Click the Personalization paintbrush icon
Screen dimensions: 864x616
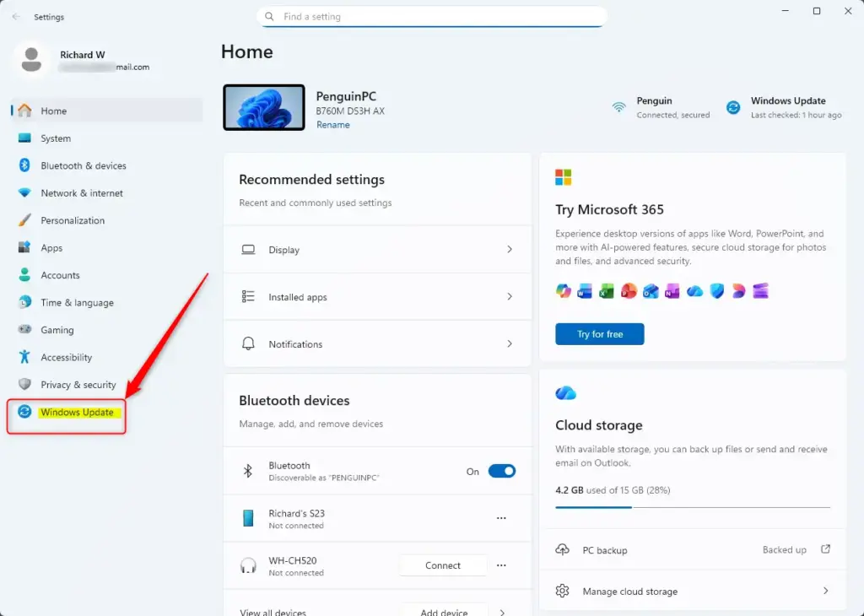24,220
